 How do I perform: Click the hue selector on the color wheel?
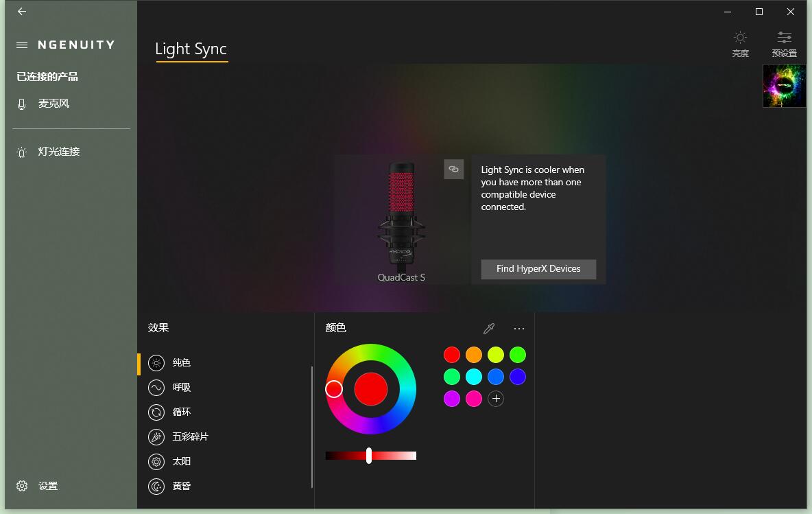(334, 389)
